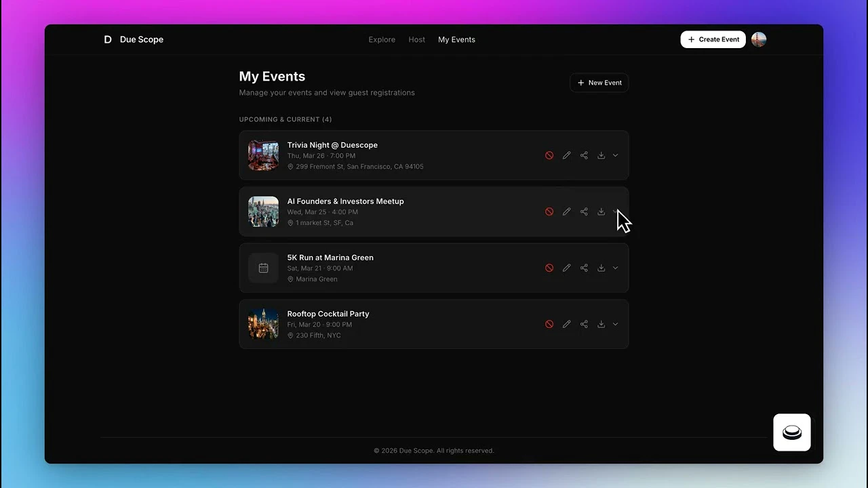Download Rooftop Cocktail Party guest list

pyautogui.click(x=601, y=324)
